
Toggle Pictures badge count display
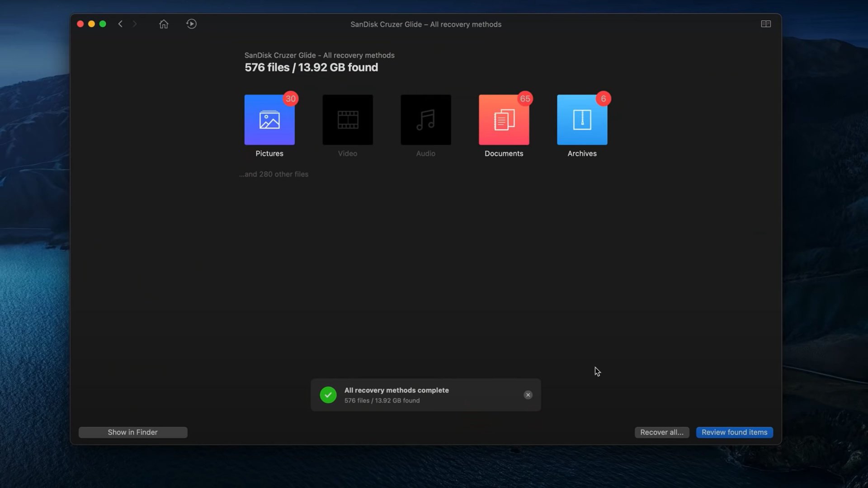click(x=290, y=99)
